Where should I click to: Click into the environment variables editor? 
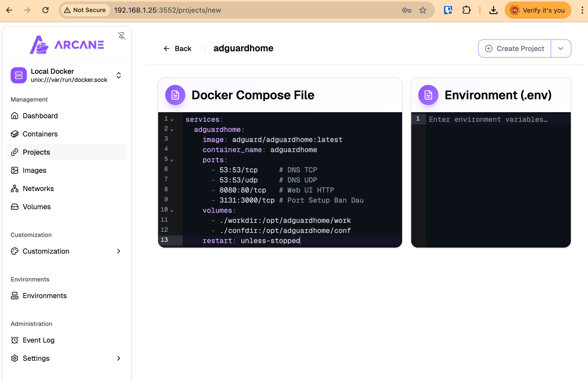coord(498,177)
